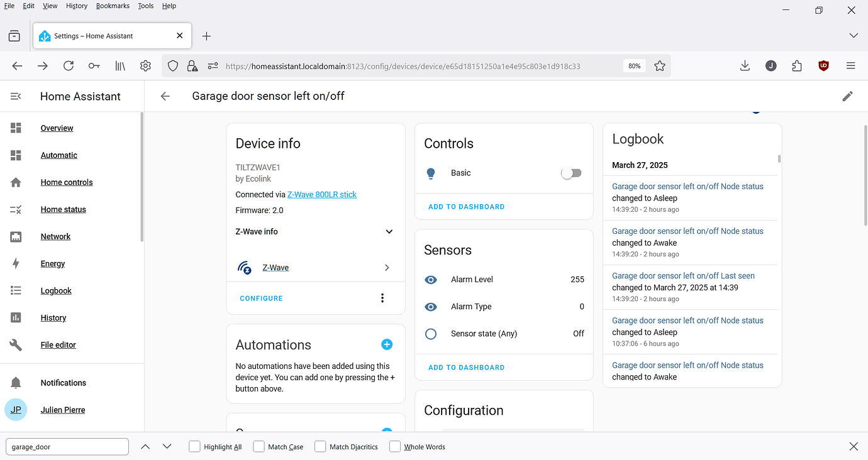The image size is (868, 460).
Task: Click the History bar chart icon
Action: coord(16,318)
